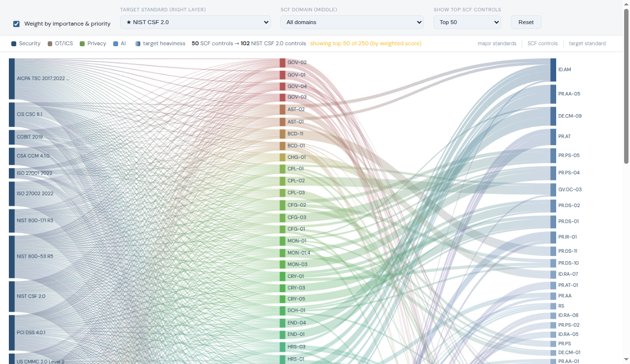630x364 pixels.
Task: Click the 'target standard' column label
Action: (587, 43)
